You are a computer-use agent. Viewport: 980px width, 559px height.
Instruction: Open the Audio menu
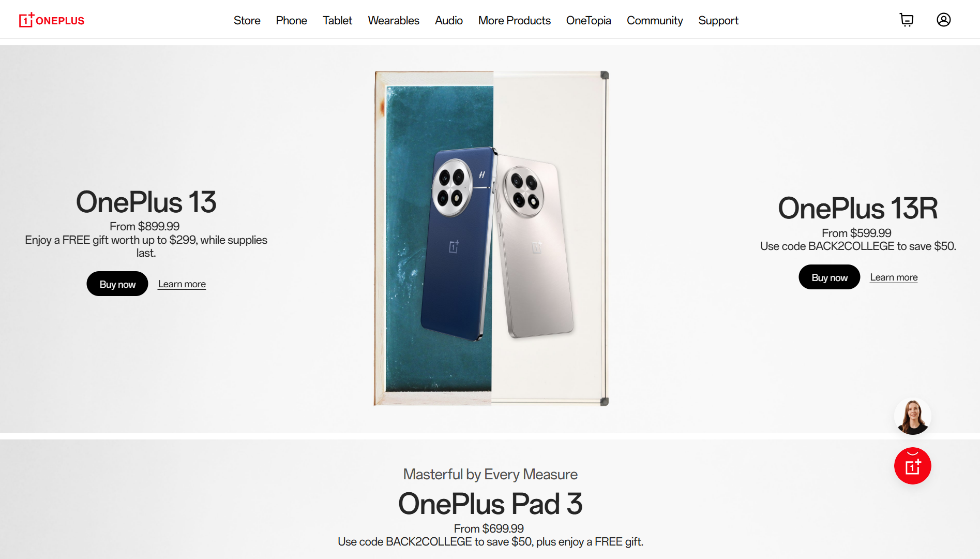(x=448, y=20)
